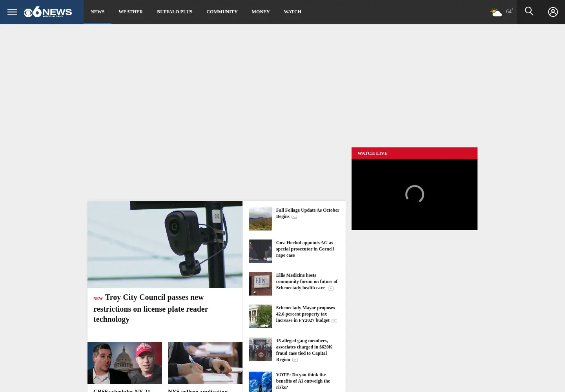Viewport: 565px width, 392px height.
Task: Open Gov. Hochul Cornell rape case story
Action: 305,249
